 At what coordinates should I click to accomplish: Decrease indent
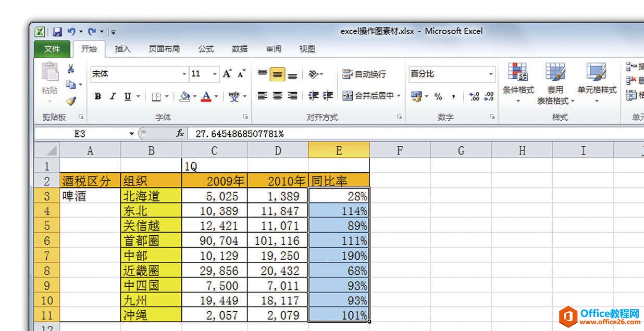pyautogui.click(x=313, y=96)
